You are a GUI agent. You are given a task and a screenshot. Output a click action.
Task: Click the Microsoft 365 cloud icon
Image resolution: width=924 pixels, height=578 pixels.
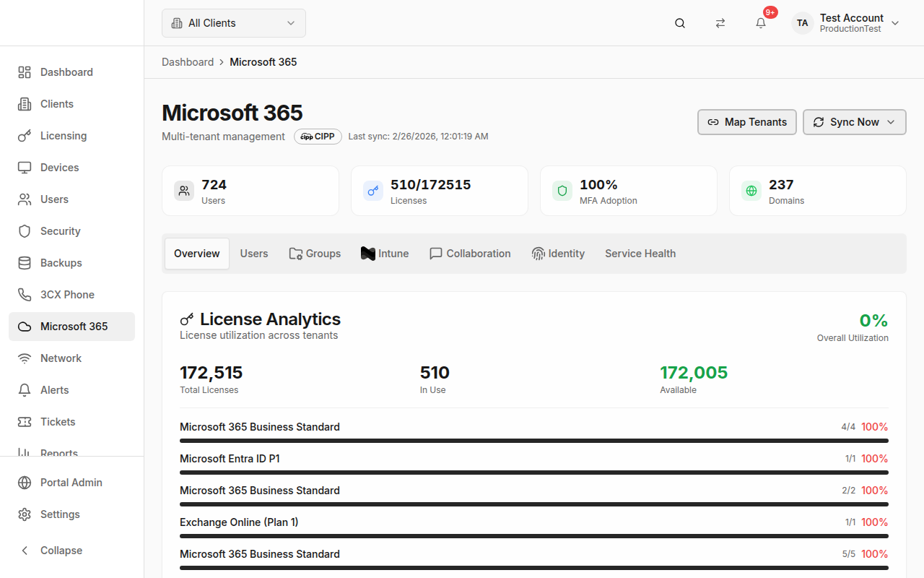pyautogui.click(x=25, y=327)
